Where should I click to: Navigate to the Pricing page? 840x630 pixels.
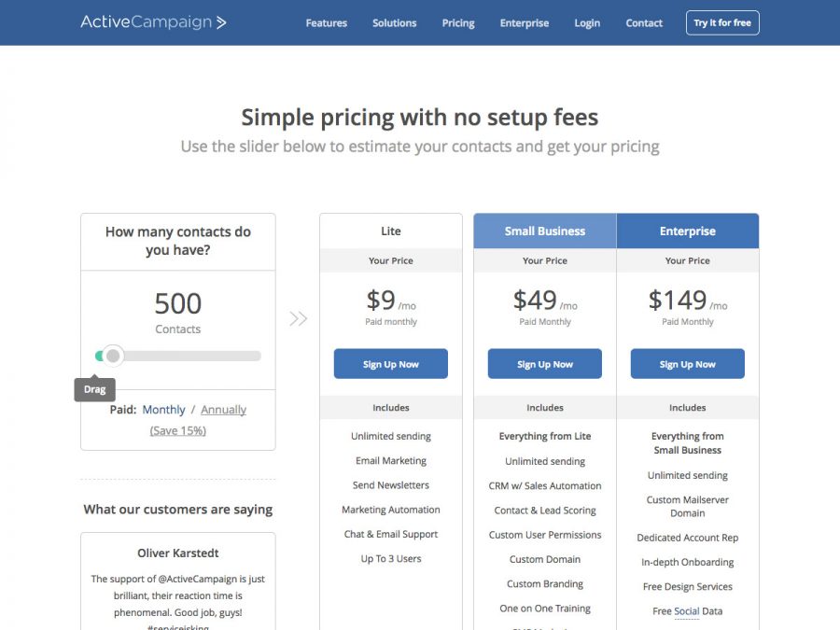458,22
